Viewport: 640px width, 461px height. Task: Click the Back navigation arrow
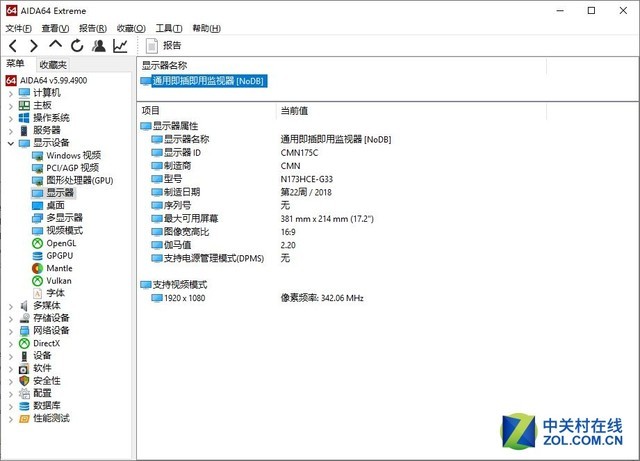pyautogui.click(x=13, y=46)
